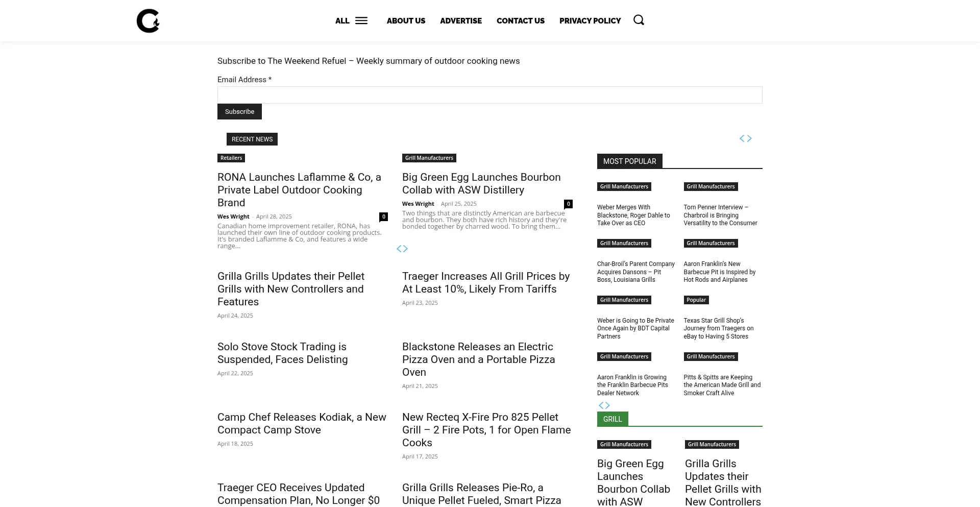Focus the Email Address input field
The width and height of the screenshot is (980, 507).
pos(489,95)
